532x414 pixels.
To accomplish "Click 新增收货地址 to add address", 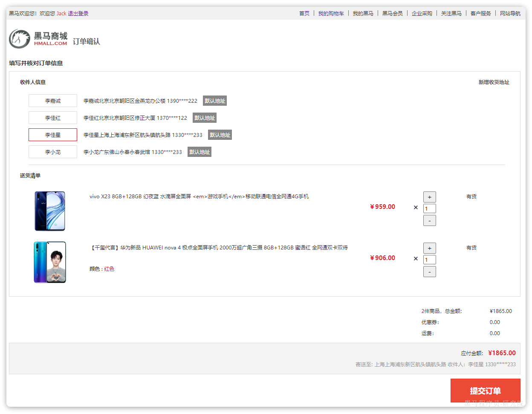I will point(494,82).
